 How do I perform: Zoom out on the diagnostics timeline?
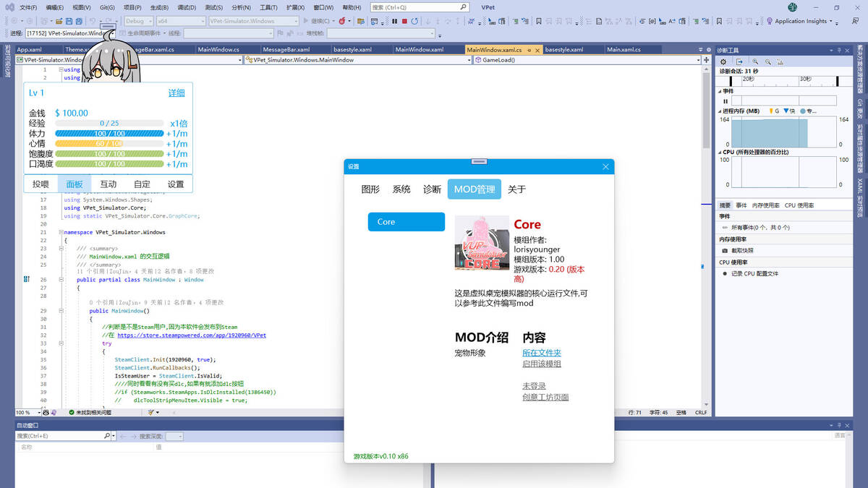point(767,62)
